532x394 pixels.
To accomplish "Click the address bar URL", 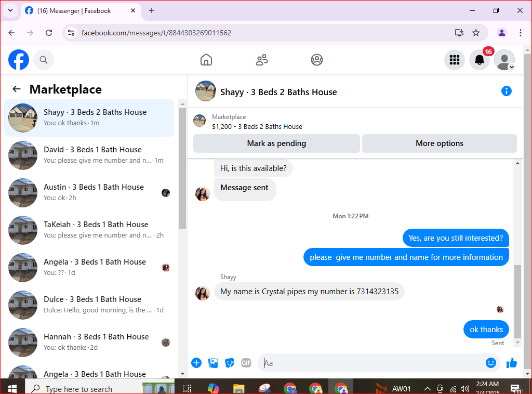I will click(156, 33).
